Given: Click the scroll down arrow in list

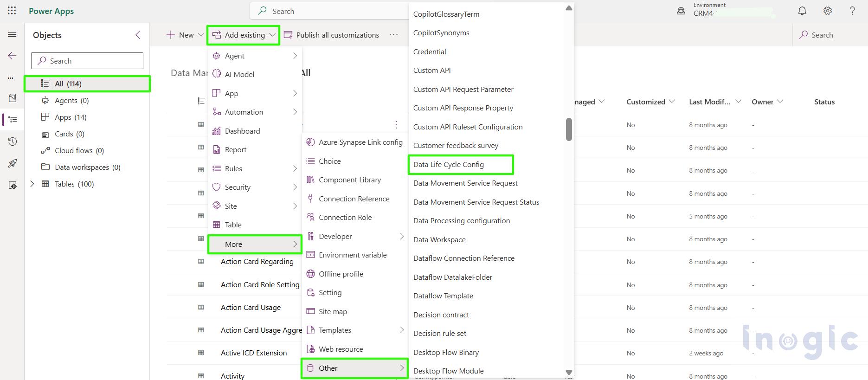Looking at the screenshot, I should pyautogui.click(x=569, y=372).
